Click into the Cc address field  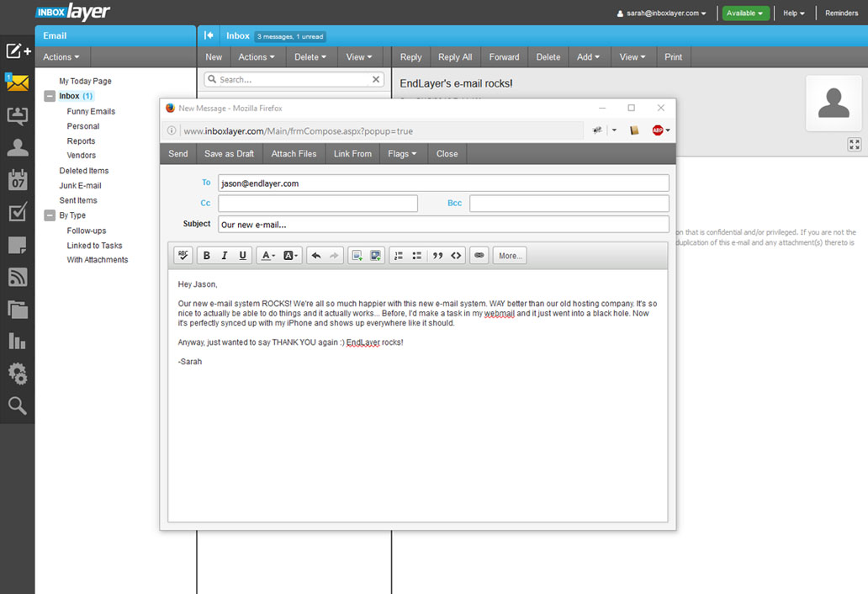coord(317,204)
